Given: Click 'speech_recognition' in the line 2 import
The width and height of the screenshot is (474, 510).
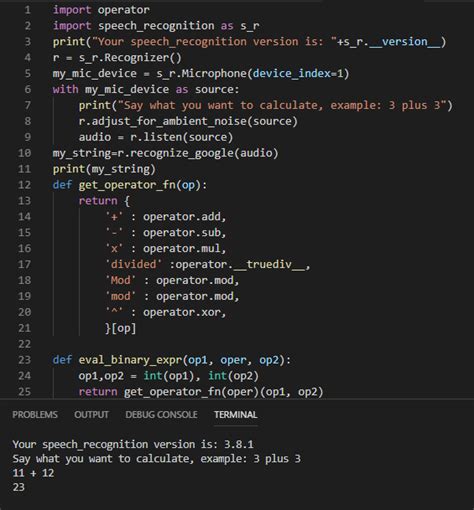Looking at the screenshot, I should click(x=156, y=26).
